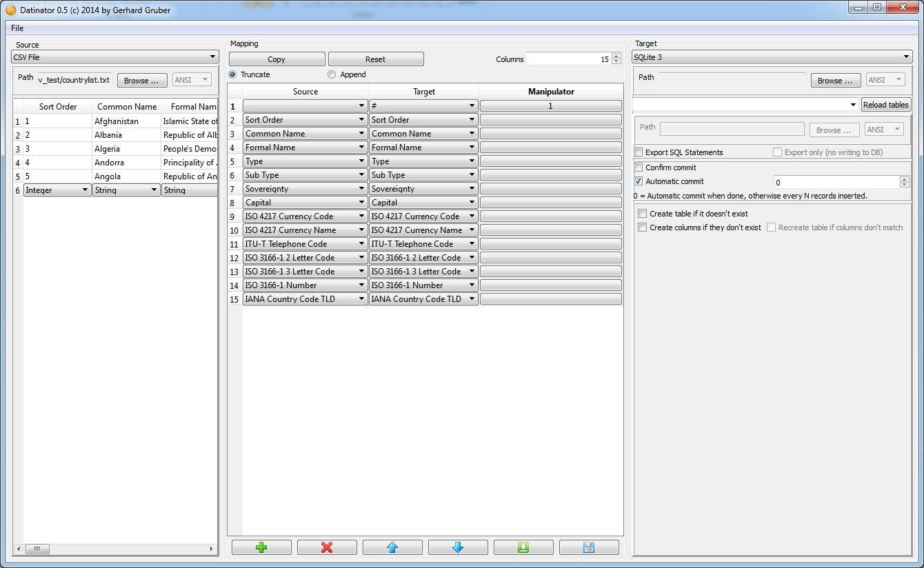The image size is (924, 568).
Task: Click the Reset mapping button
Action: click(x=376, y=59)
